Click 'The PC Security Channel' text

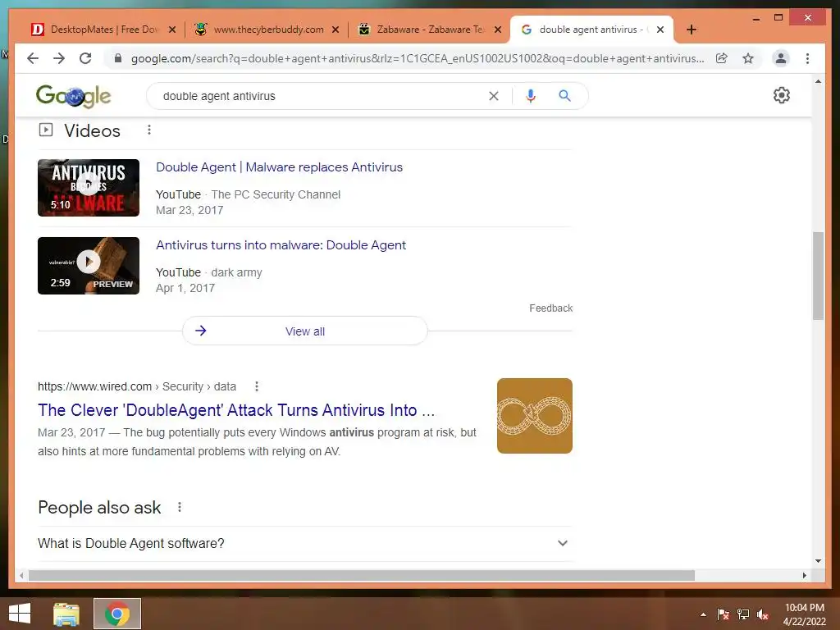point(276,194)
